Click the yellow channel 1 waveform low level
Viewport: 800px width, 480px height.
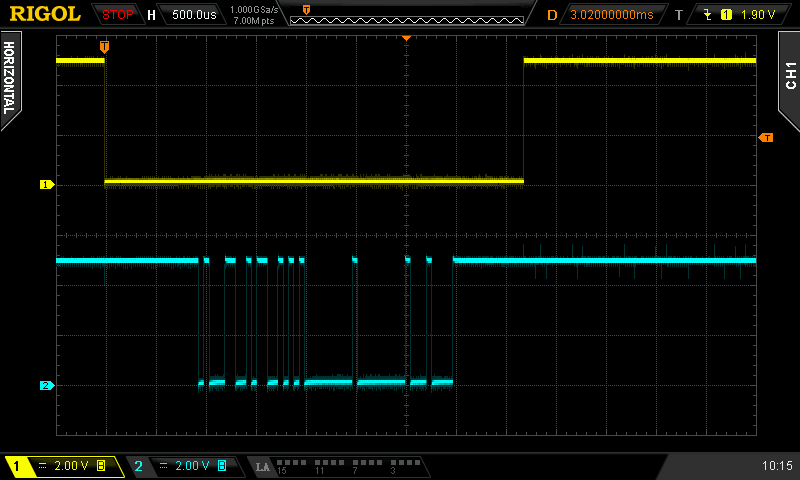pos(314,181)
